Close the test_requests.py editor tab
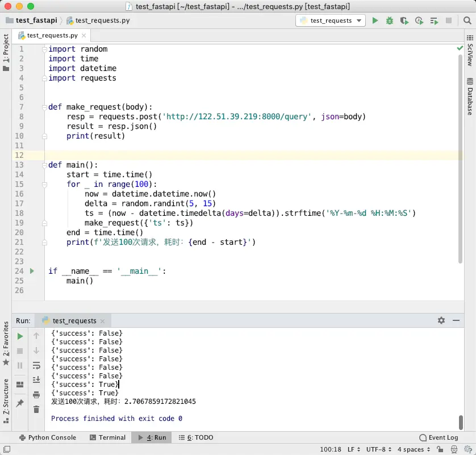This screenshot has height=455, width=476. coord(84,36)
